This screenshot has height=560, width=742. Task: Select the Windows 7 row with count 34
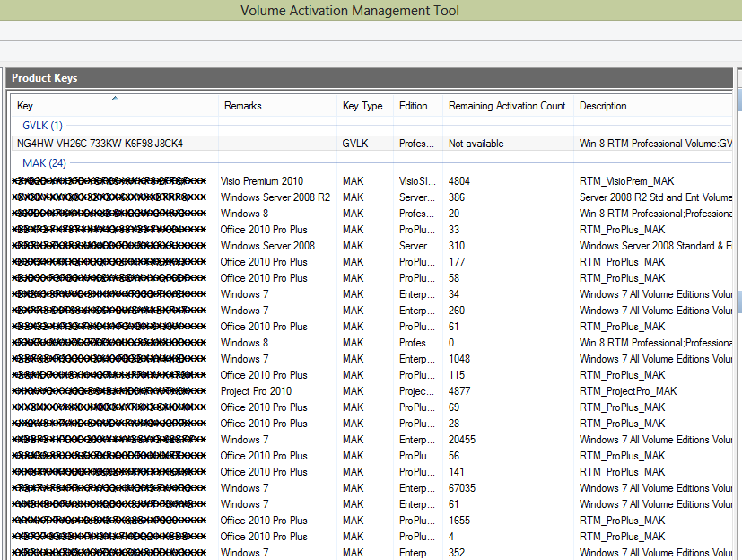point(371,294)
